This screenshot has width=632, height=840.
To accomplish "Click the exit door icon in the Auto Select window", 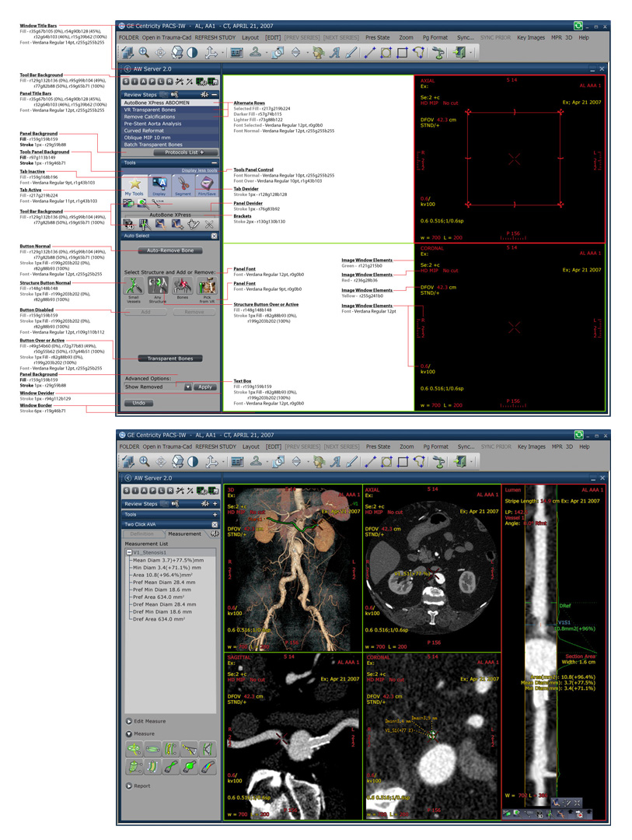I will pyautogui.click(x=459, y=52).
